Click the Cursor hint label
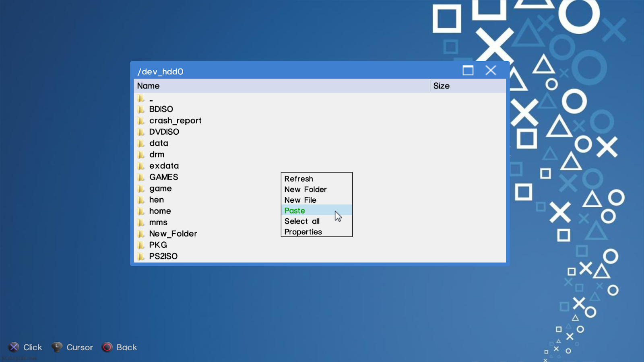This screenshot has width=644, height=362. click(80, 347)
